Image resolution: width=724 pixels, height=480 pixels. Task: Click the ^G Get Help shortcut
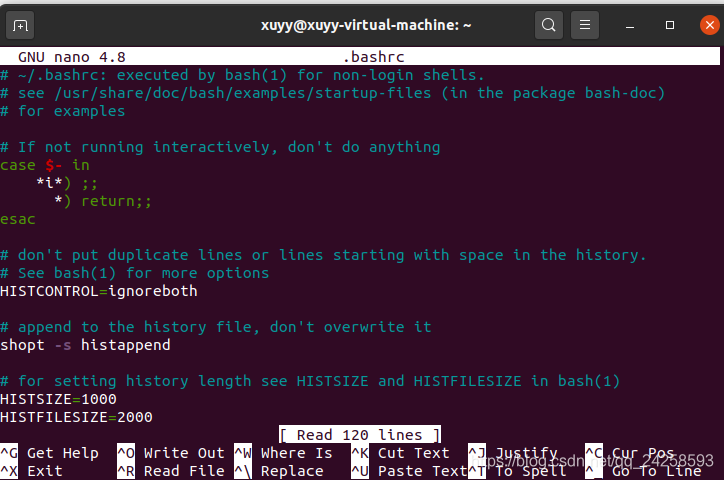pyautogui.click(x=49, y=453)
